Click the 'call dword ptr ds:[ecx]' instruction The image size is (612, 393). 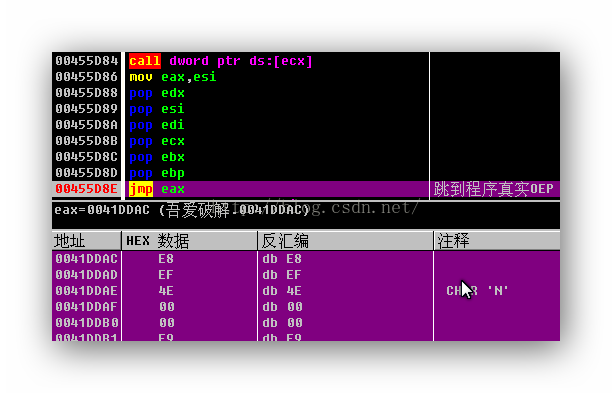click(x=221, y=61)
